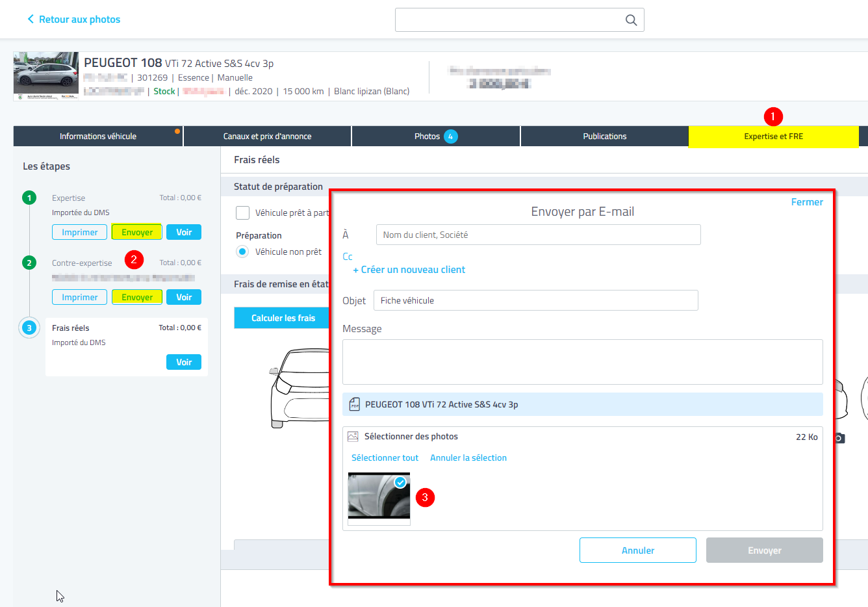This screenshot has height=607, width=868.
Task: Click the Créer un nouveau client link
Action: click(x=409, y=270)
